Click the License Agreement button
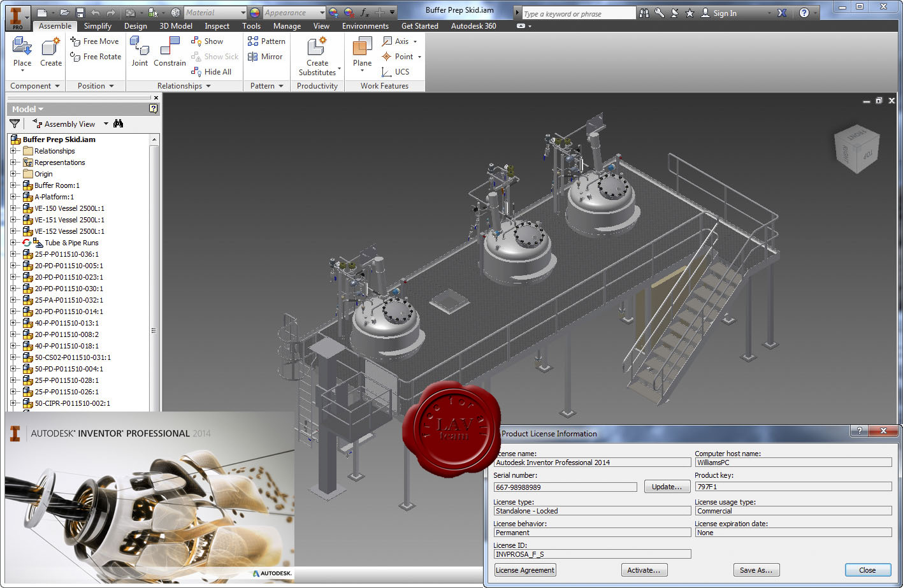 (x=525, y=570)
